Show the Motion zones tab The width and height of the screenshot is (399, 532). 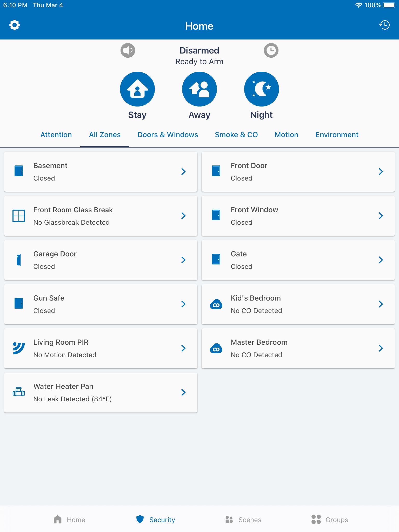tap(287, 135)
